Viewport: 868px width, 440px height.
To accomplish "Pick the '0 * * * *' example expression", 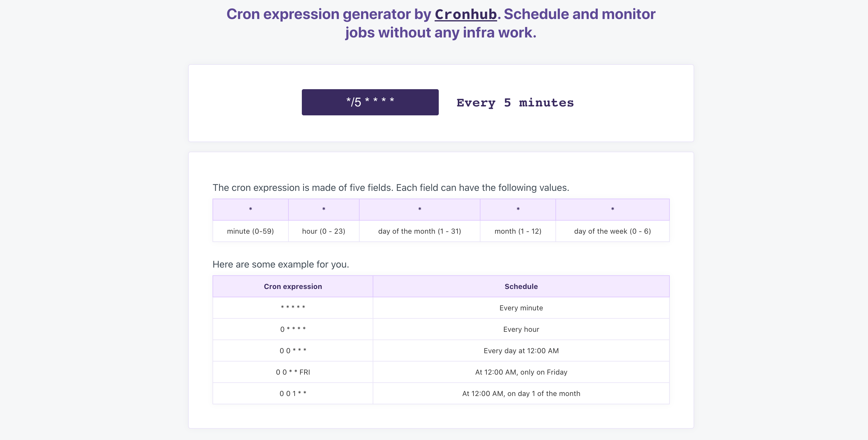I will tap(293, 329).
